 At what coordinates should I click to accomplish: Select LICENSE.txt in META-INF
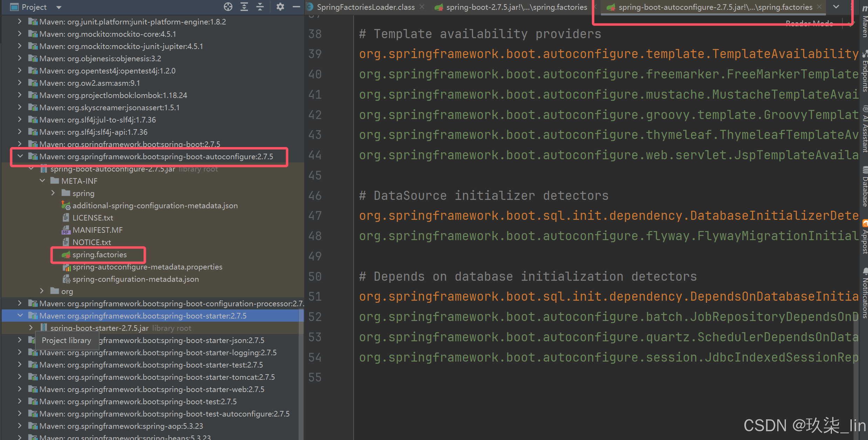click(x=93, y=218)
